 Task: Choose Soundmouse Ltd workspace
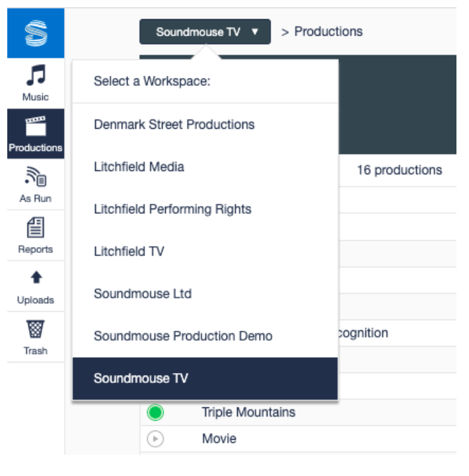[x=205, y=294]
